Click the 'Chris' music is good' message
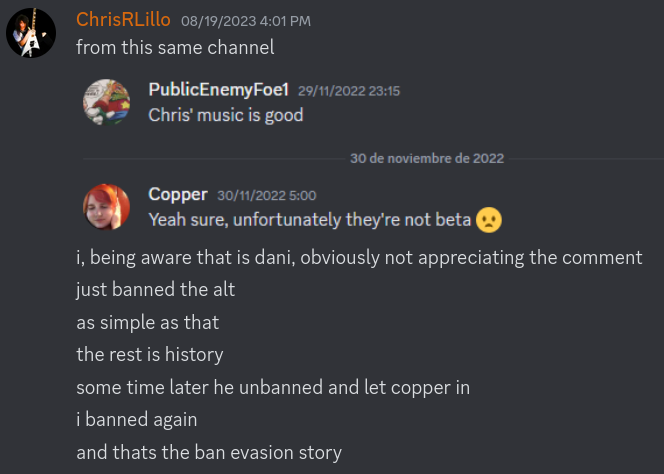Image resolution: width=664 pixels, height=474 pixels. (x=226, y=115)
